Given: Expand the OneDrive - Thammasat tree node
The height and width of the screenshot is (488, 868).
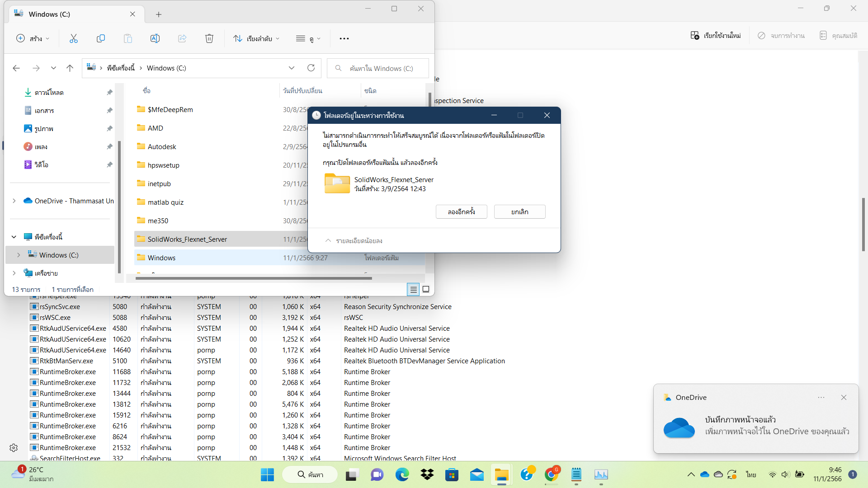Looking at the screenshot, I should point(14,201).
